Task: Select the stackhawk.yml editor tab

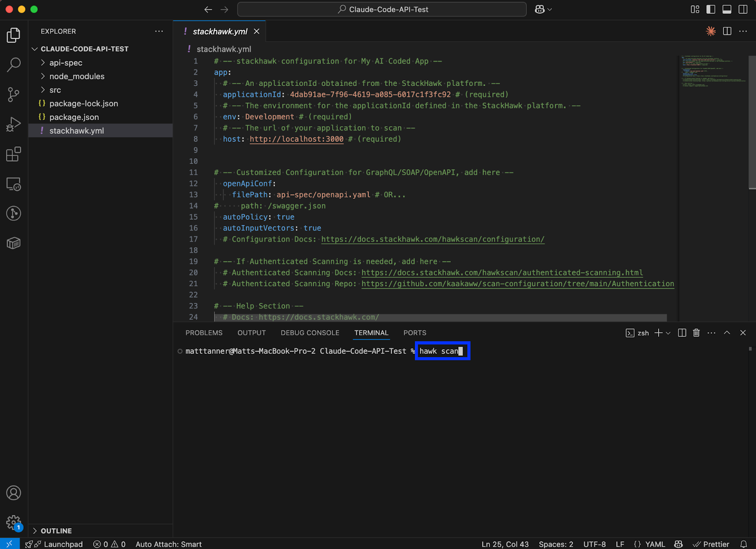Action: [220, 31]
